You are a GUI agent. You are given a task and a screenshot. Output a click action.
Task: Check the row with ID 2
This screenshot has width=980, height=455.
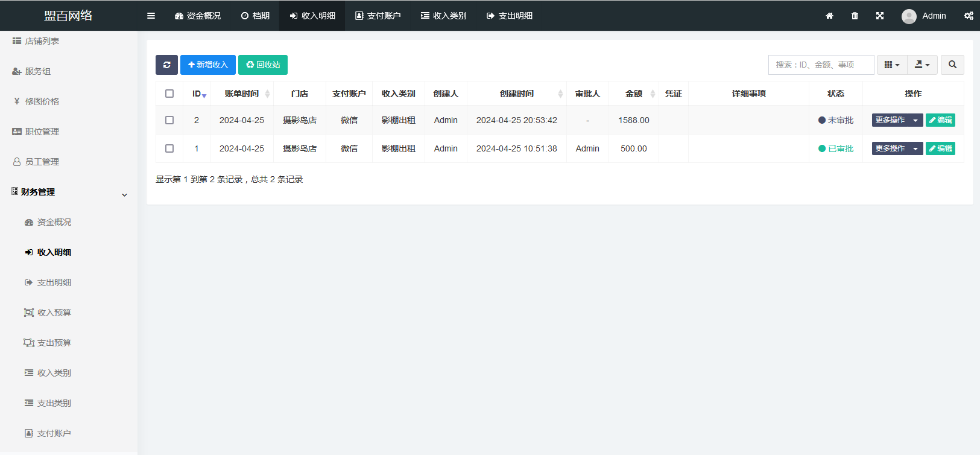click(x=169, y=120)
